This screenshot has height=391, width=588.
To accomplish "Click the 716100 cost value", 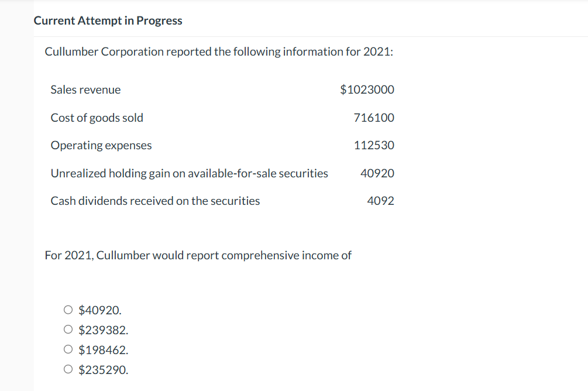I will pyautogui.click(x=374, y=118).
